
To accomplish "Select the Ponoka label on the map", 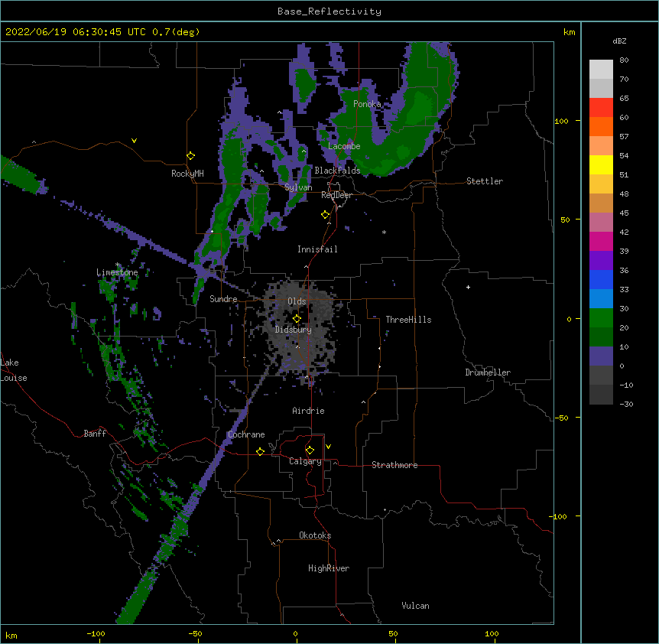I will coord(367,104).
